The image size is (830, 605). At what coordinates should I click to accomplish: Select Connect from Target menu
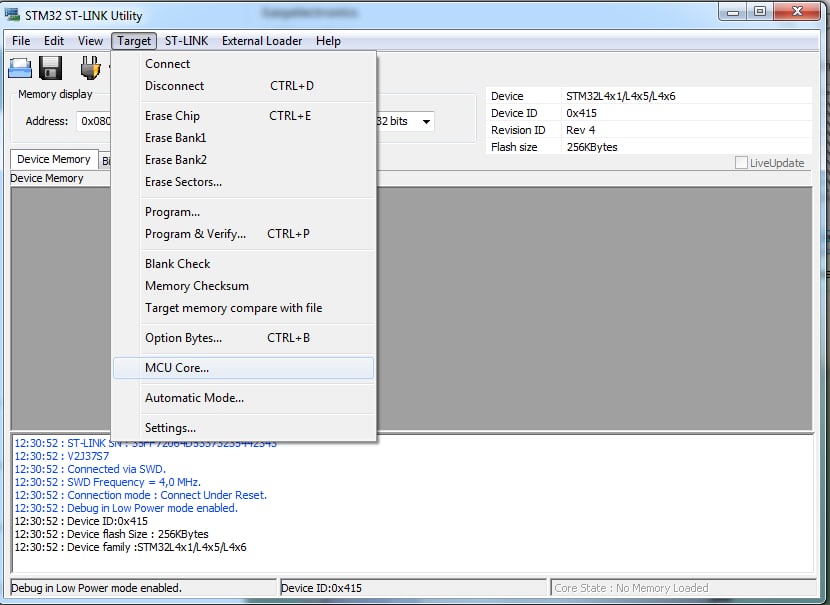tap(243, 64)
